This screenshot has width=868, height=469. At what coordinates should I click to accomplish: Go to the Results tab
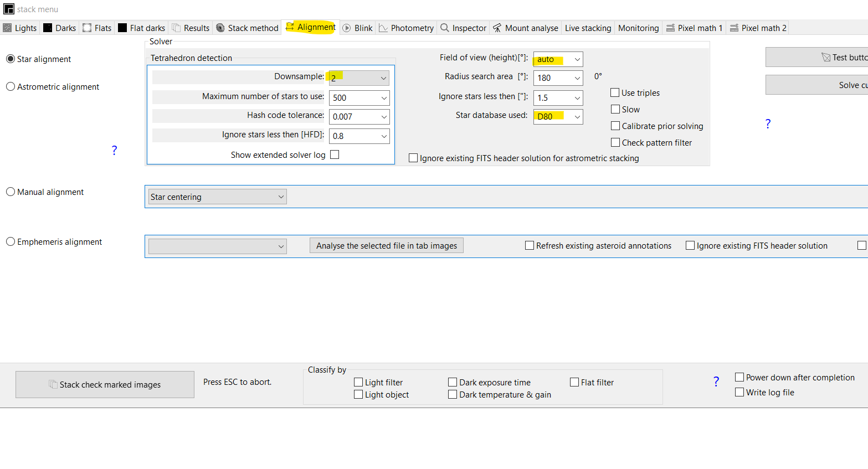191,28
